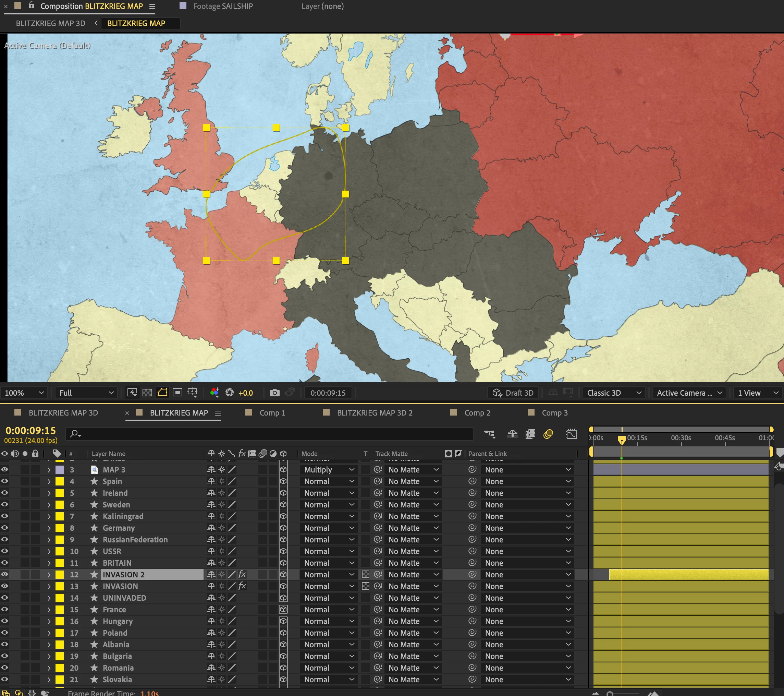Switch to the Comp 1 timeline tab
784x696 pixels.
272,413
